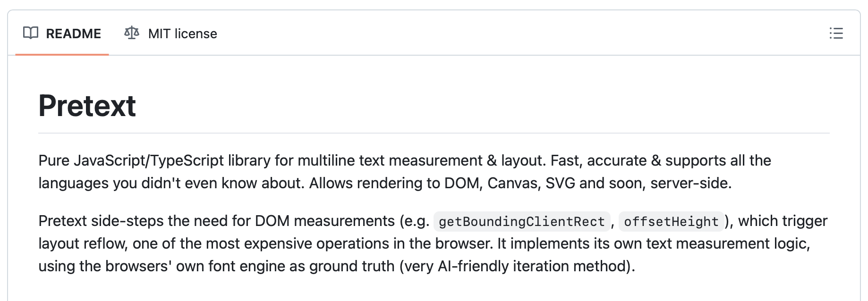The image size is (868, 301).
Task: Click the orange underline under README tab
Action: click(x=62, y=54)
